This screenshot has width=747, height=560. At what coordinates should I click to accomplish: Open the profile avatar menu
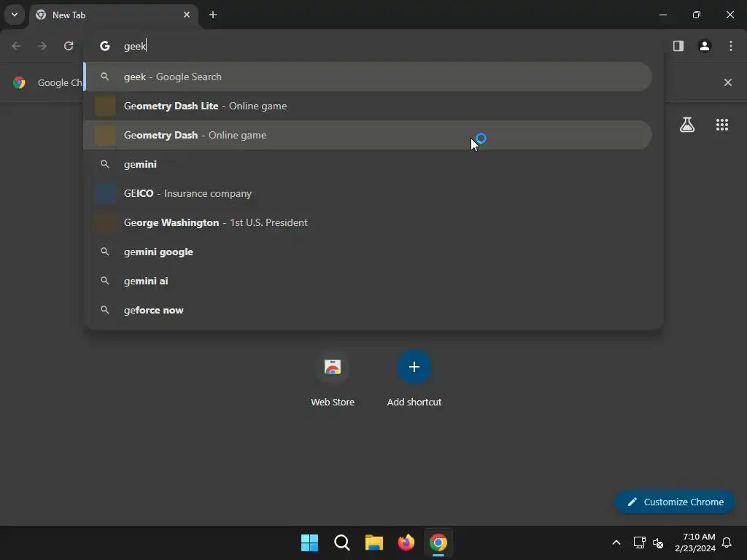point(705,46)
